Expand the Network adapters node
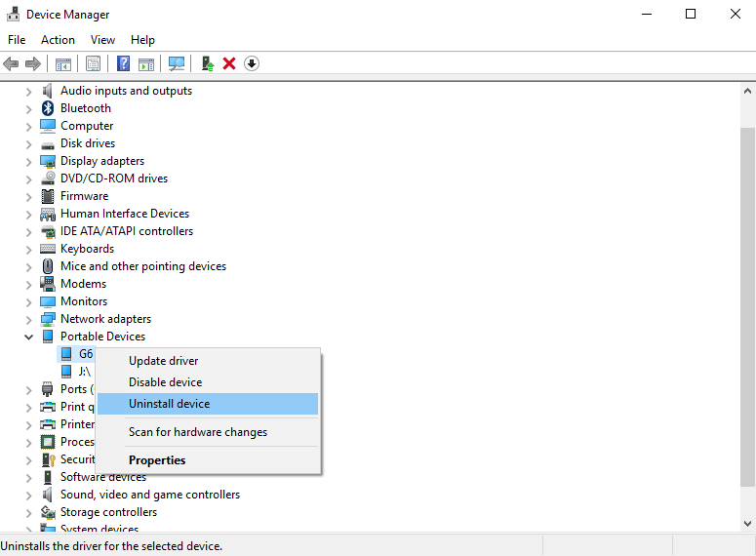Viewport: 756px width, 556px height. [x=28, y=319]
